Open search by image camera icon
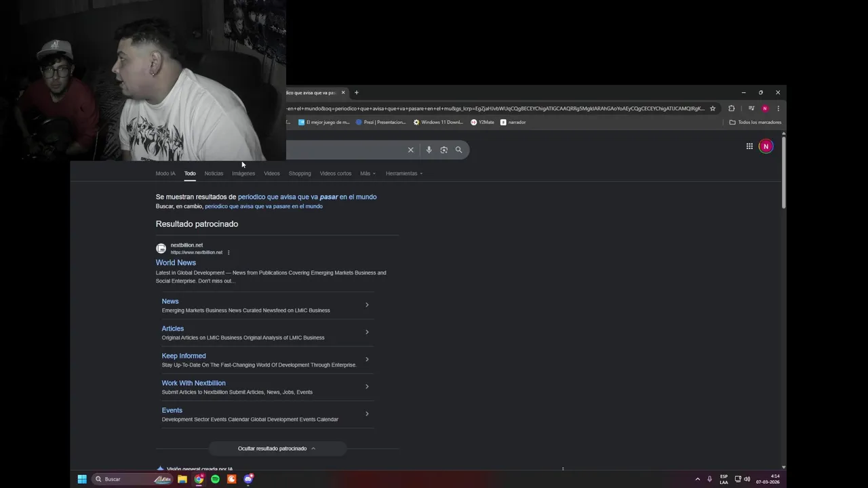Viewport: 868px width, 488px height. click(x=443, y=150)
